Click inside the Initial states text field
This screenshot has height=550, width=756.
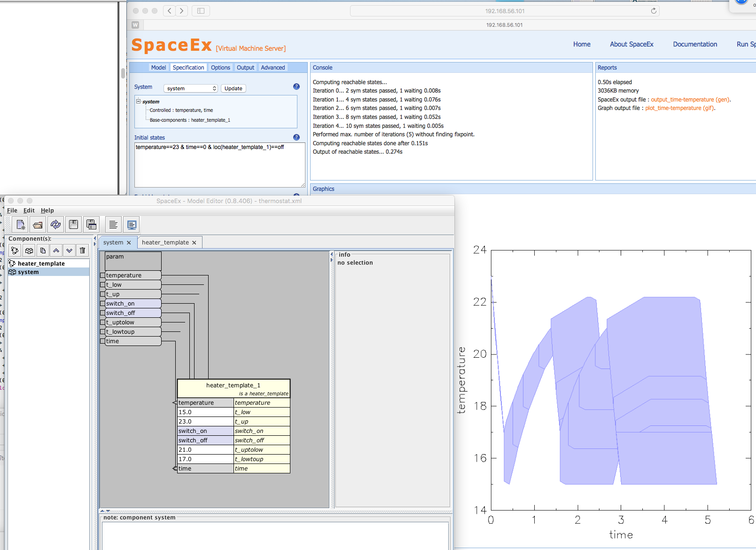(220, 165)
